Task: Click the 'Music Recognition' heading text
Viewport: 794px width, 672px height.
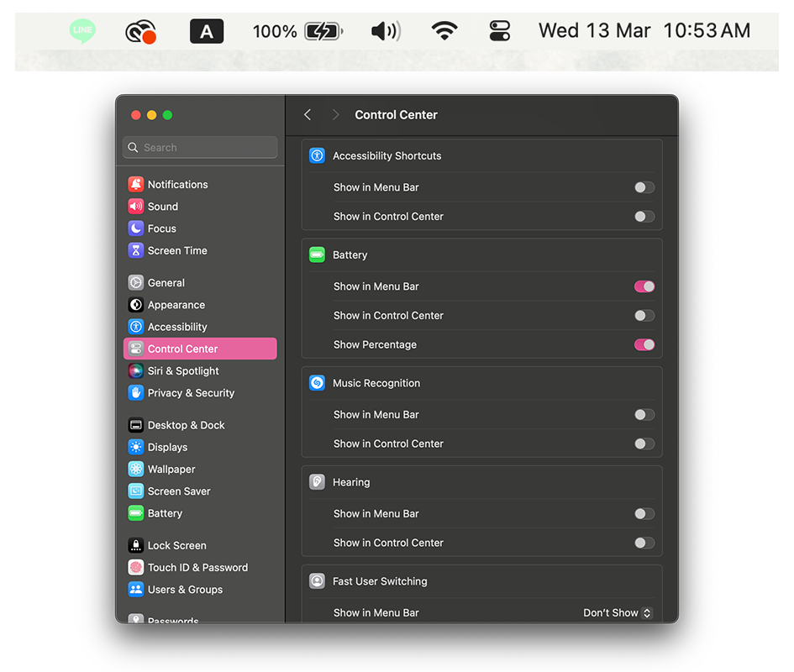Action: (376, 383)
